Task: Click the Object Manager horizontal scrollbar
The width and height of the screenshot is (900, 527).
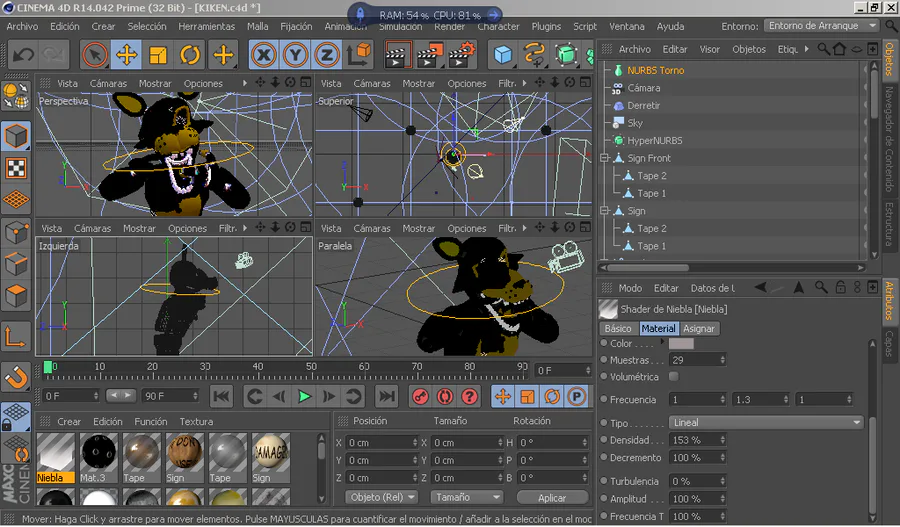Action: tap(649, 268)
